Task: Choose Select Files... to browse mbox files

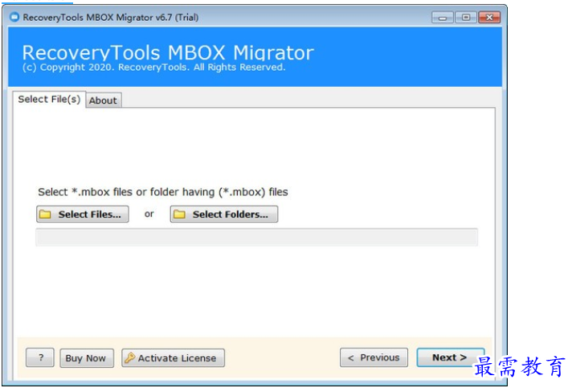Action: pyautogui.click(x=83, y=214)
